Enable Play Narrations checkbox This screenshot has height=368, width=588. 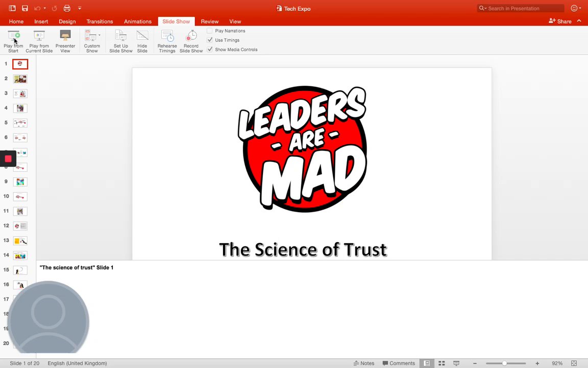(x=210, y=31)
